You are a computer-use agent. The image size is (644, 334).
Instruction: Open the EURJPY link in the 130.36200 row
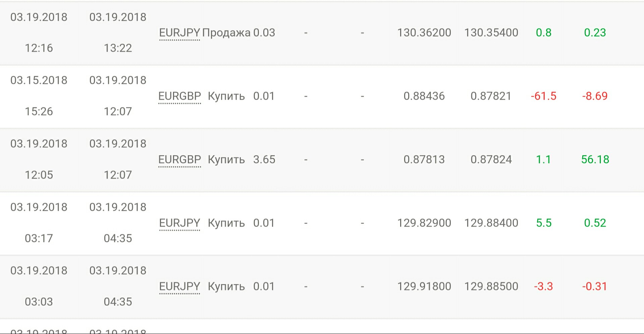point(179,33)
